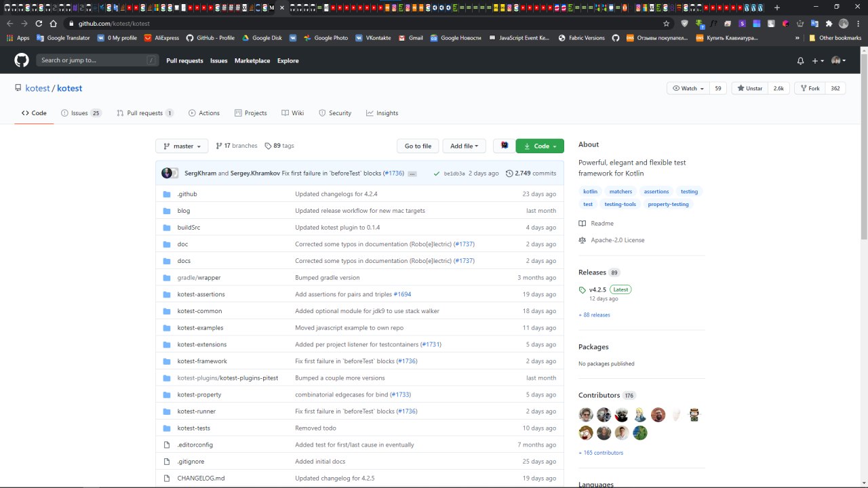Click the SergKhram commit author avatar

click(167, 173)
